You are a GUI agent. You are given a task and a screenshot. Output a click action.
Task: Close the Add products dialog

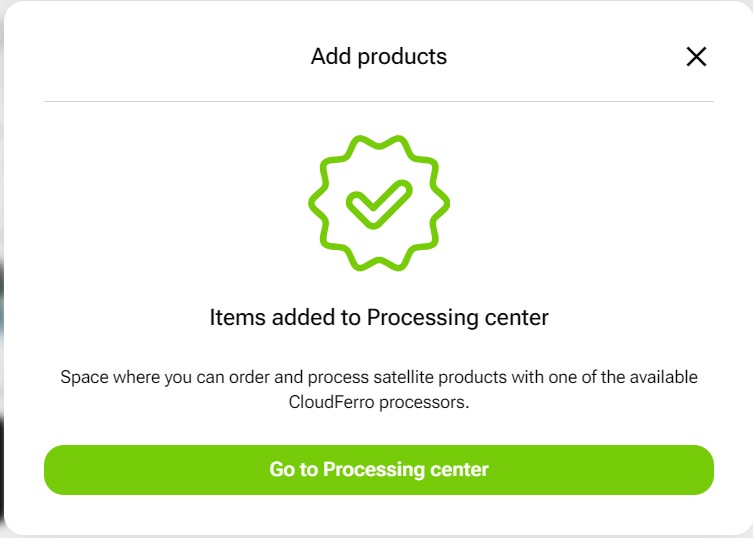click(696, 57)
